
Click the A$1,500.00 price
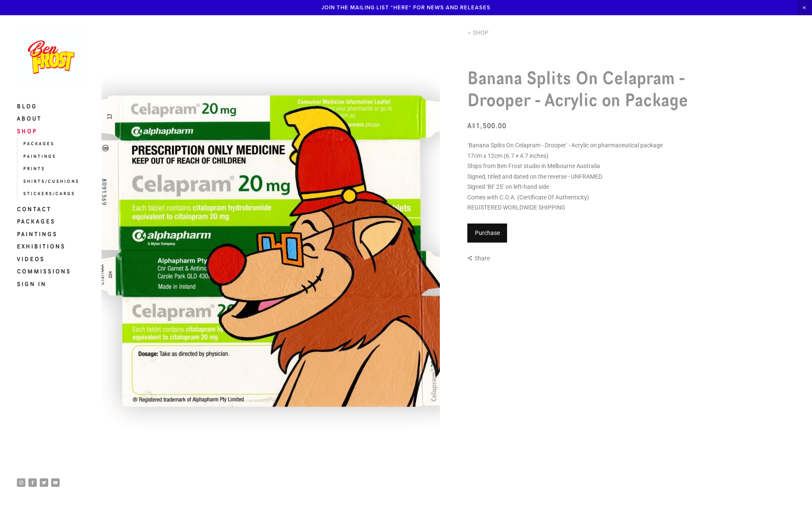487,126
